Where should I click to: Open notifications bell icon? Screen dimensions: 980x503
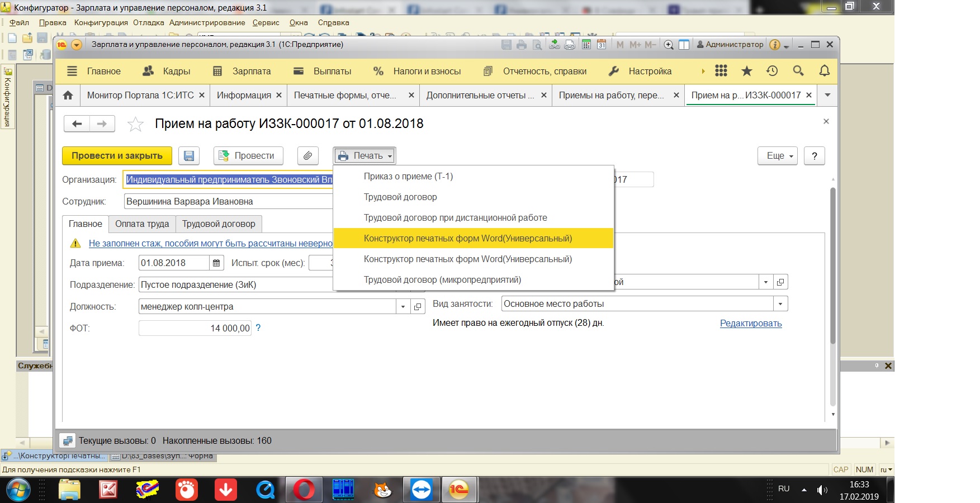[824, 71]
